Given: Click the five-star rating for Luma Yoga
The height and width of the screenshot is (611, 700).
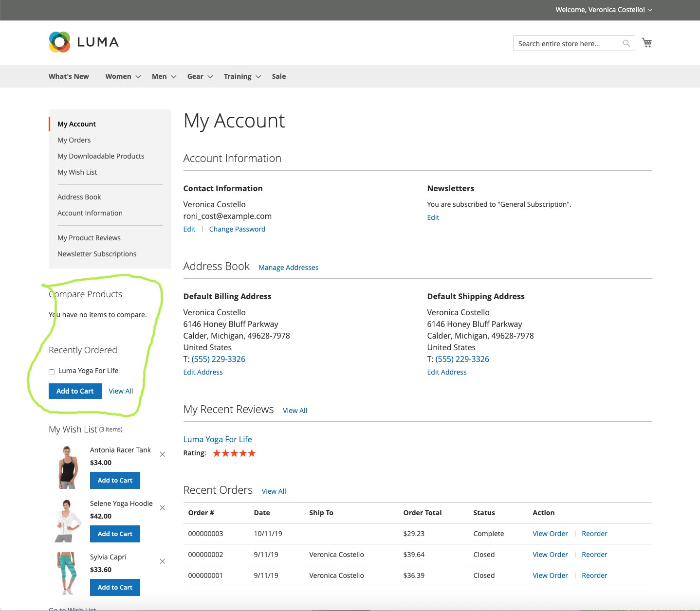Looking at the screenshot, I should (234, 453).
